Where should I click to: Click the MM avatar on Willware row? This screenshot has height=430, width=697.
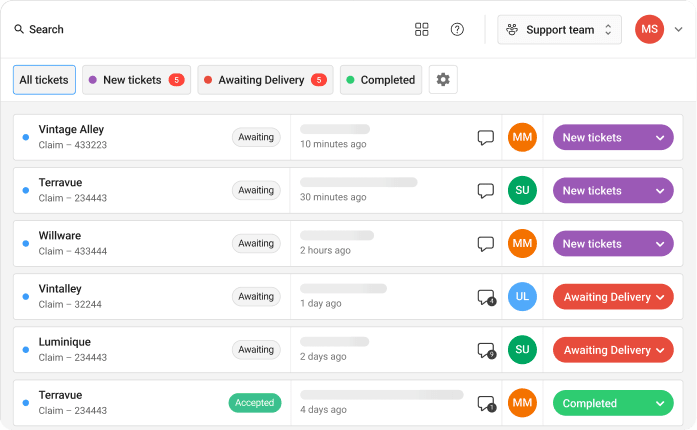pos(522,243)
